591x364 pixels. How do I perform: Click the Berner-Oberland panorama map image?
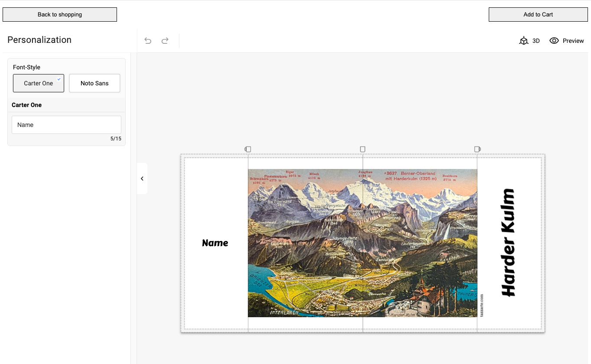362,243
